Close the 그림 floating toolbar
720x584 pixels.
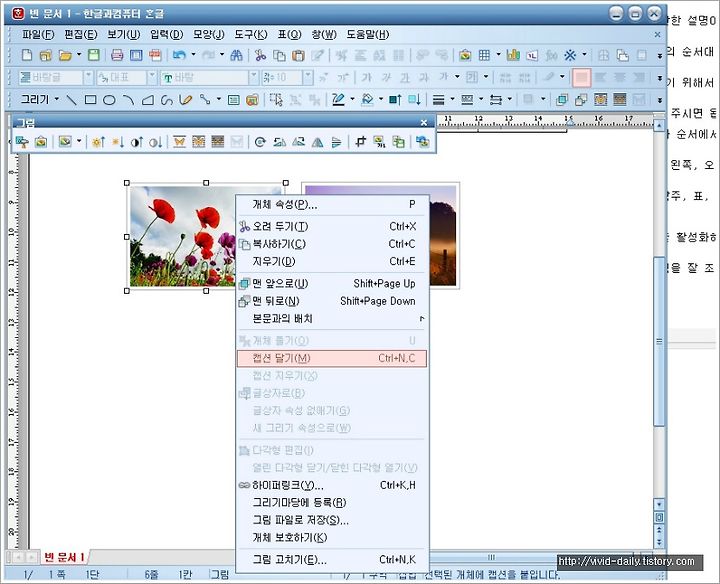424,123
